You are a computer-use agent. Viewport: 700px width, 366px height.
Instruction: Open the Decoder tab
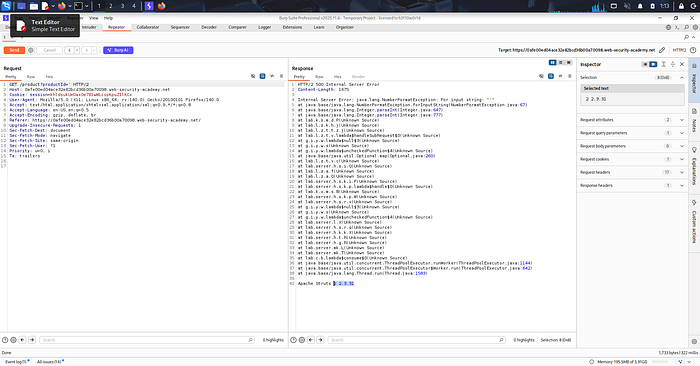coord(209,27)
